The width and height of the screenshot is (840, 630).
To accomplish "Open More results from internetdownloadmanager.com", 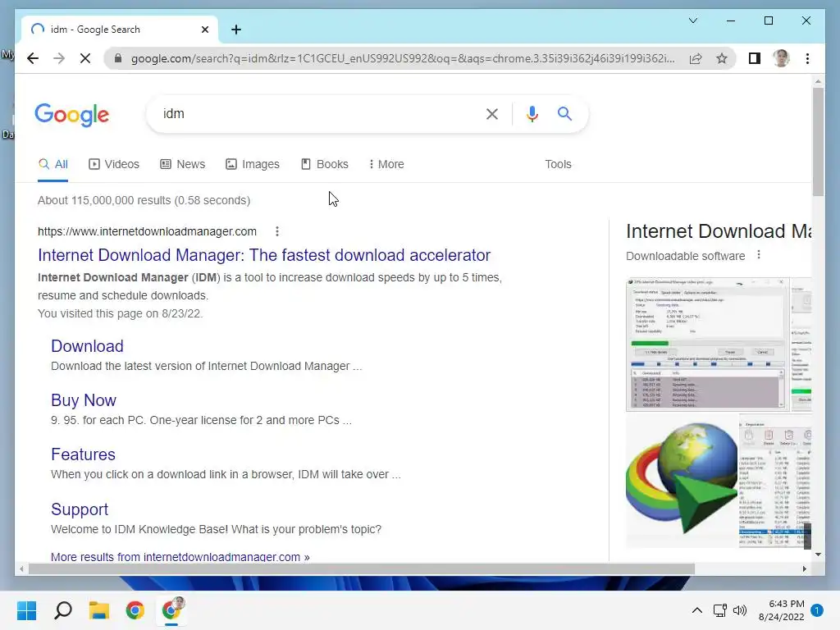I will point(180,557).
